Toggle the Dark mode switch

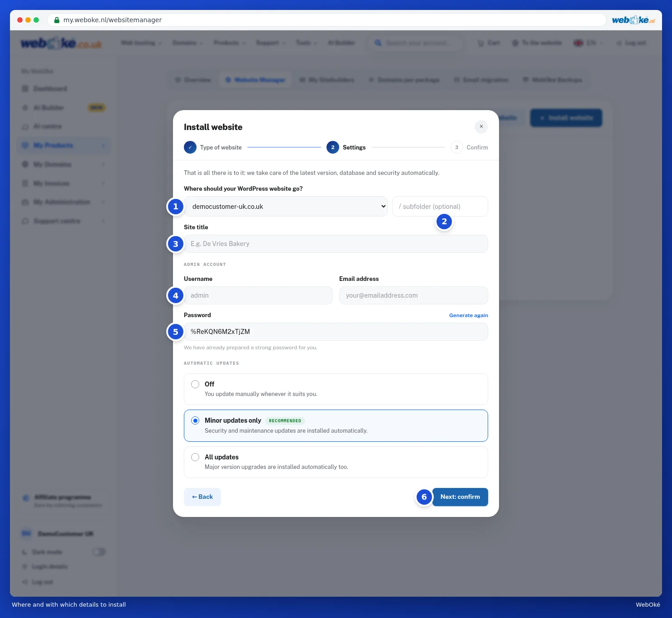tap(99, 552)
